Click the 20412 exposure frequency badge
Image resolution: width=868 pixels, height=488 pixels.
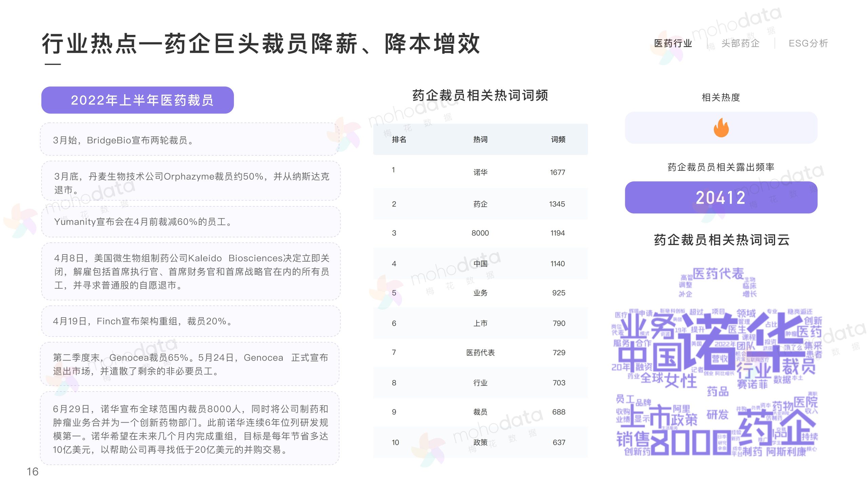coord(721,198)
